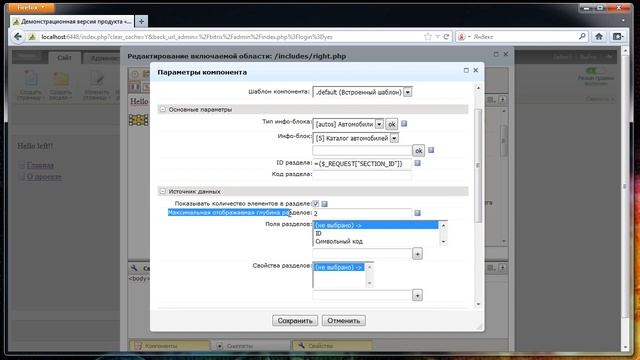Click help icon beside element count checkbox
The image size is (640, 360).
pos(324,203)
